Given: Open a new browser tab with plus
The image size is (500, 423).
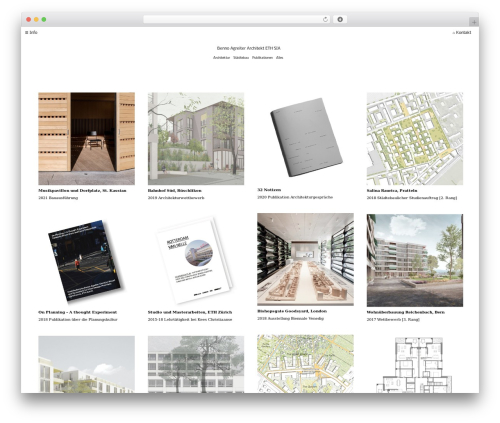Looking at the screenshot, I should tap(474, 22).
